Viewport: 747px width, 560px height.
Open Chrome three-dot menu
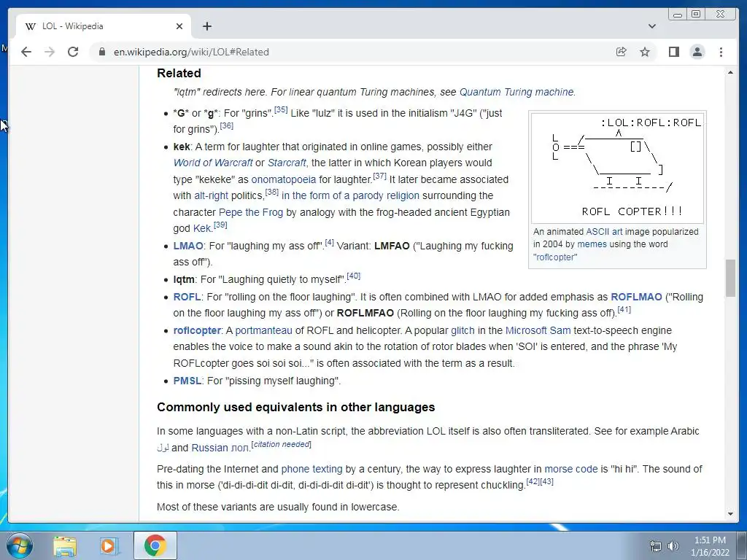click(721, 52)
